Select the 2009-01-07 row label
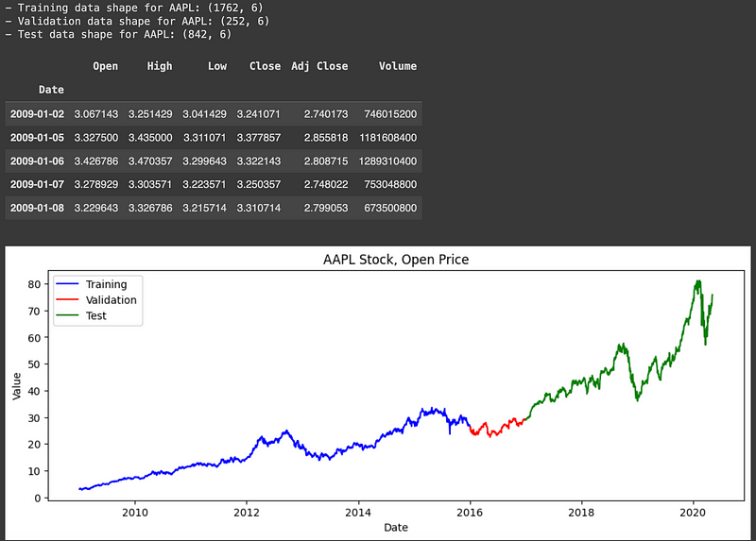The height and width of the screenshot is (541, 756). (x=37, y=184)
